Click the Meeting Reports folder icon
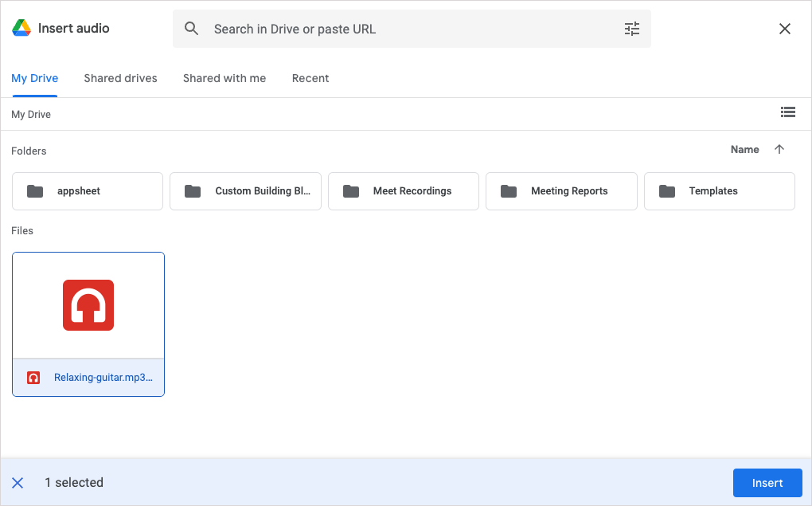 pos(509,191)
